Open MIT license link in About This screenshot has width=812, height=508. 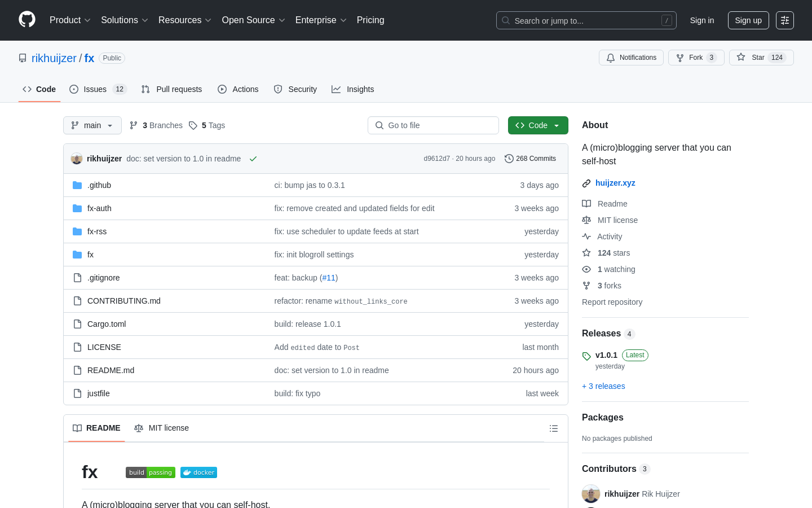[610, 220]
